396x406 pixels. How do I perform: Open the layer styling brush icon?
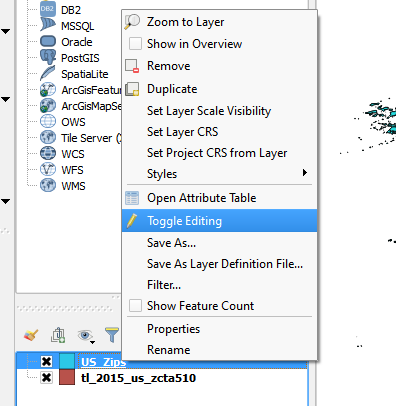(x=31, y=335)
